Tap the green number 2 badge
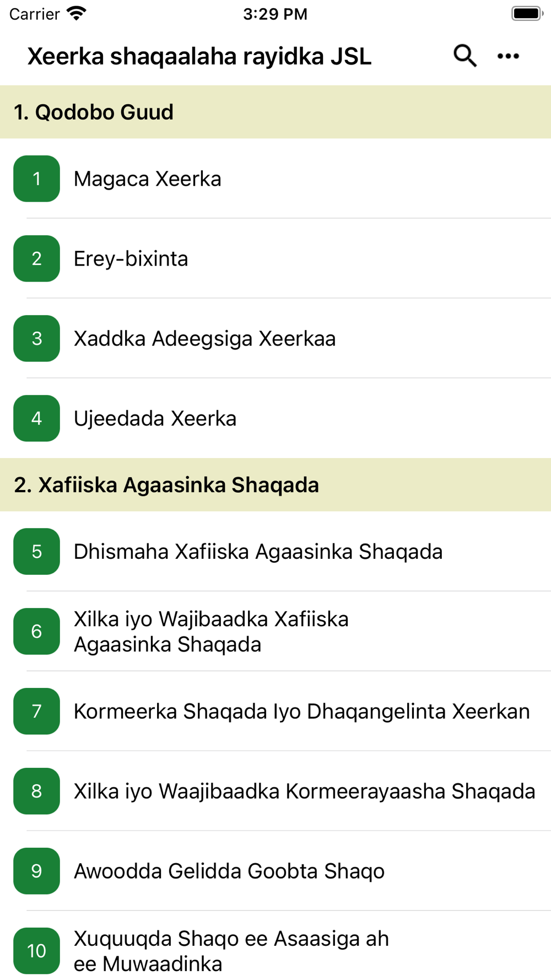Image resolution: width=551 pixels, height=980 pixels. click(36, 259)
